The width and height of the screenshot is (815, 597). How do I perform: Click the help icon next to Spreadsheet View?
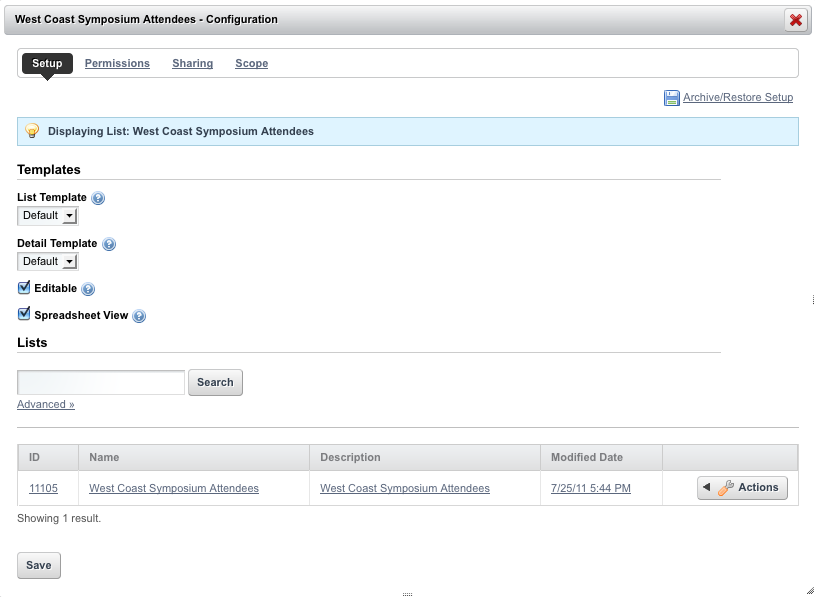(x=139, y=316)
